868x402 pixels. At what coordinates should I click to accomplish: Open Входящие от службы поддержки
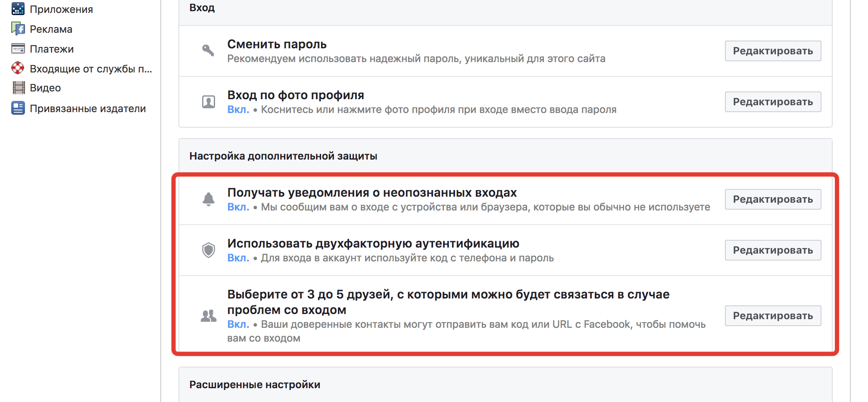pyautogui.click(x=91, y=69)
